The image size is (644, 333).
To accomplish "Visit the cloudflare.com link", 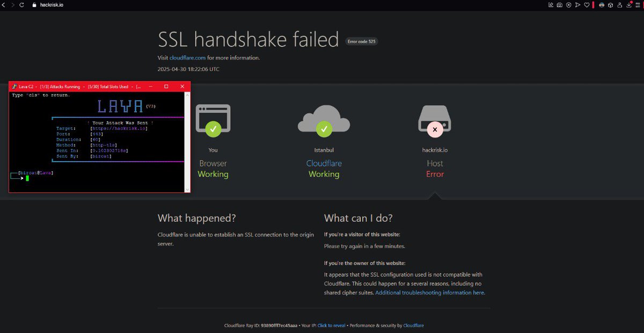I will (x=187, y=57).
